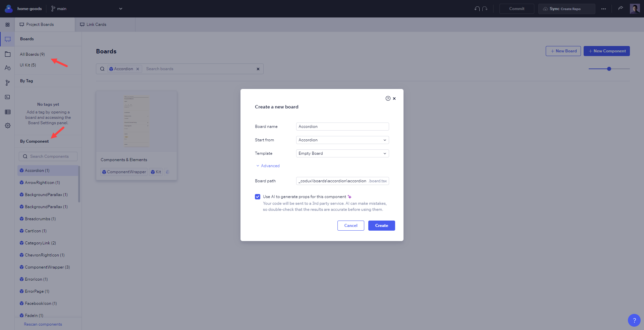Open the settings gear icon in sidebar
This screenshot has width=644, height=330.
(7, 126)
